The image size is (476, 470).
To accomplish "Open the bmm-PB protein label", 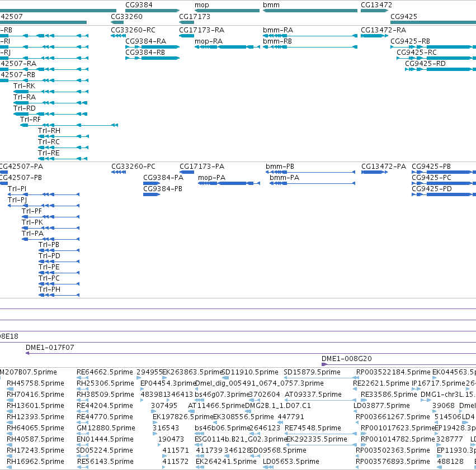I will pyautogui.click(x=280, y=167).
